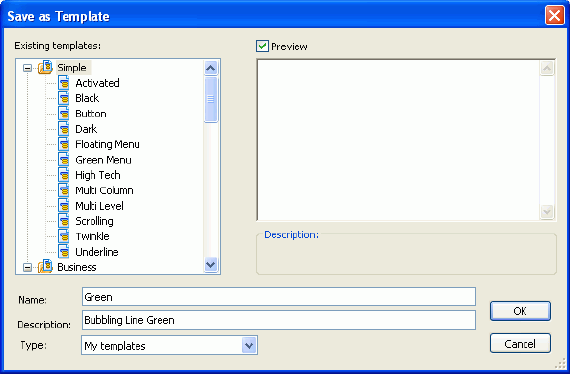Viewport: 570px width, 374px height.
Task: Select the Twinkle template name
Action: coord(92,236)
